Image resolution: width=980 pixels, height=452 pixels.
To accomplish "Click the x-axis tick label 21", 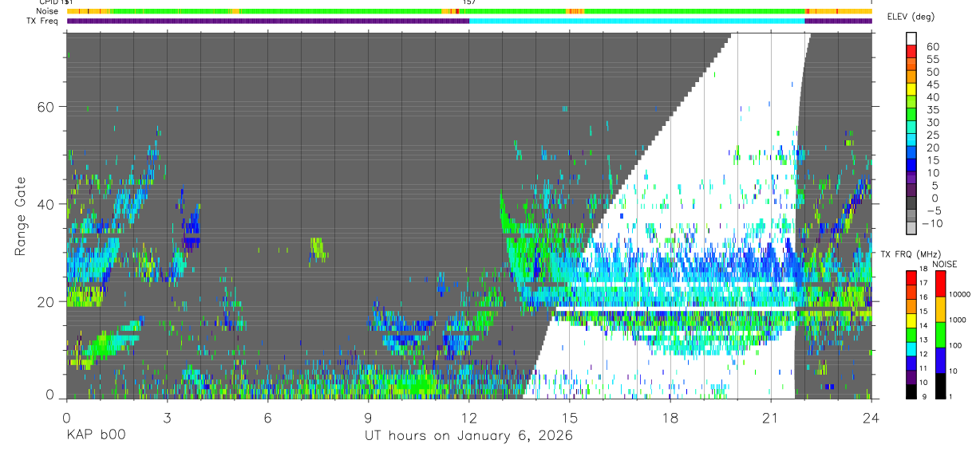I will [x=771, y=417].
